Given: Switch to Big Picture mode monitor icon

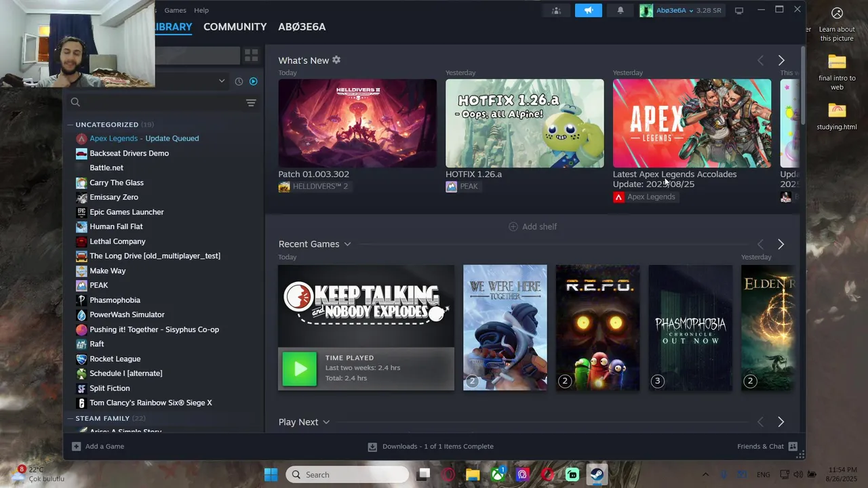Looking at the screenshot, I should 739,10.
